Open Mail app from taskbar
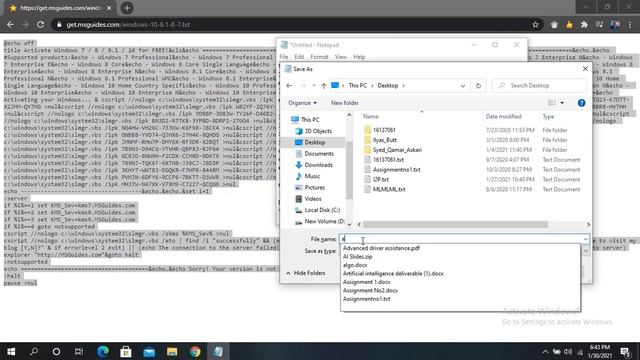640x360 pixels. pyautogui.click(x=149, y=351)
